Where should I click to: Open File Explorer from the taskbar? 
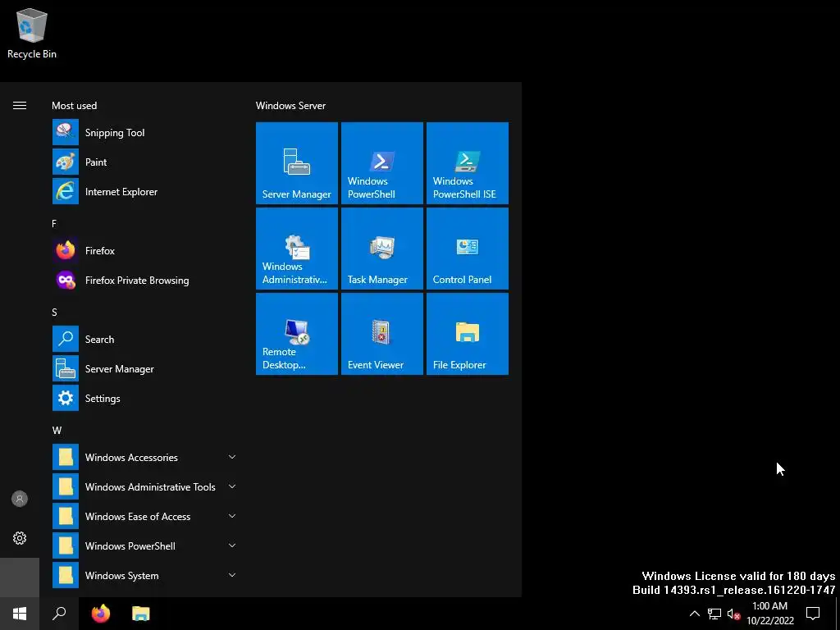(x=141, y=614)
